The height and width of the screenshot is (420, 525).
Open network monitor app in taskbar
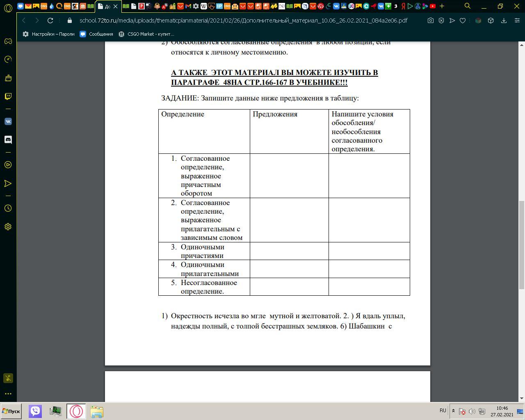[x=55, y=411]
